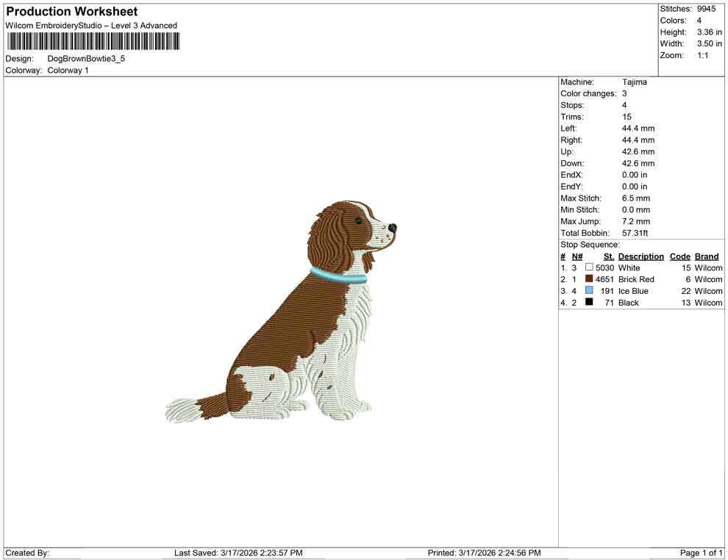Viewport: 728px width, 560px height.
Task: Click the embroidered dog design preview
Action: [x=282, y=311]
